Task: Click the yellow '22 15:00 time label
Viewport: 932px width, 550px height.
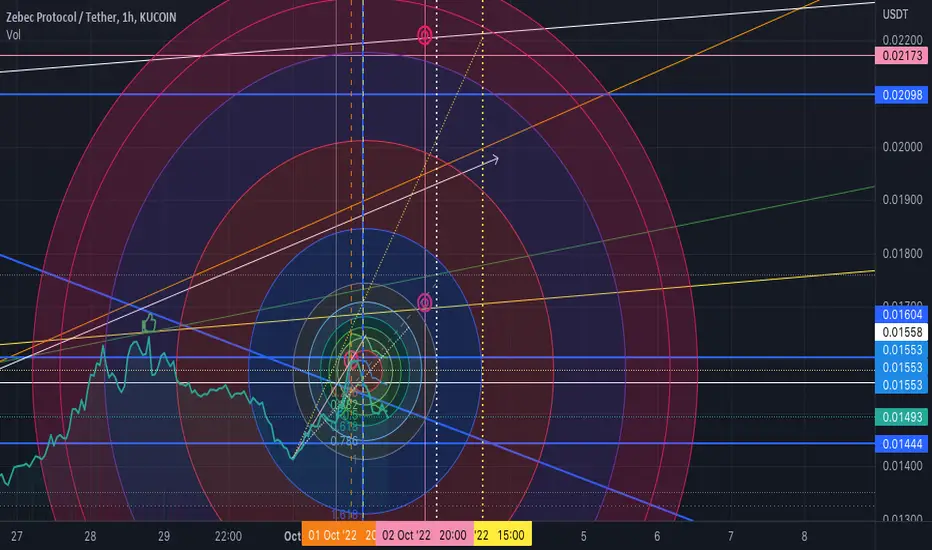Action: coord(502,536)
